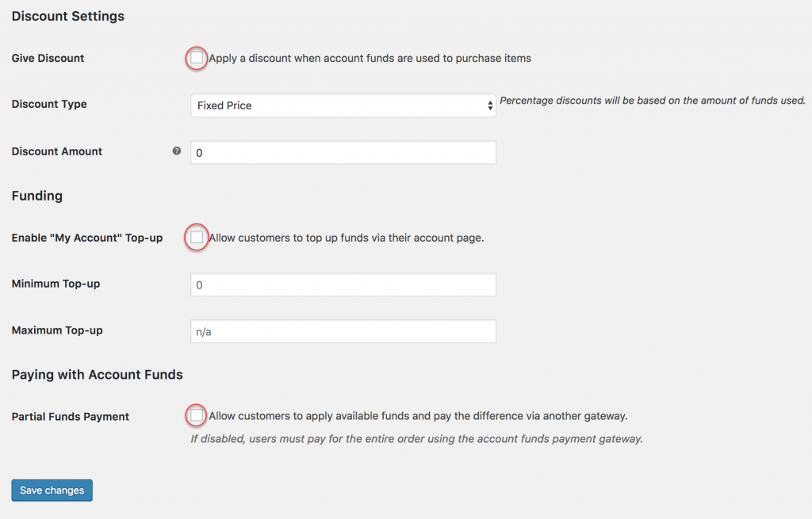The width and height of the screenshot is (812, 519).
Task: Click the Paying with Account Funds heading
Action: 97,374
